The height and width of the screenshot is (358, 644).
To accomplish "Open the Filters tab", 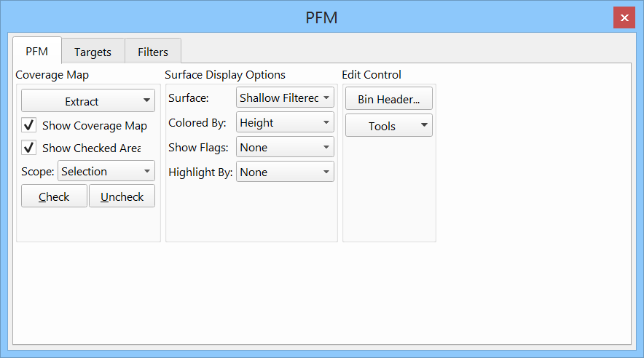I will pos(153,52).
